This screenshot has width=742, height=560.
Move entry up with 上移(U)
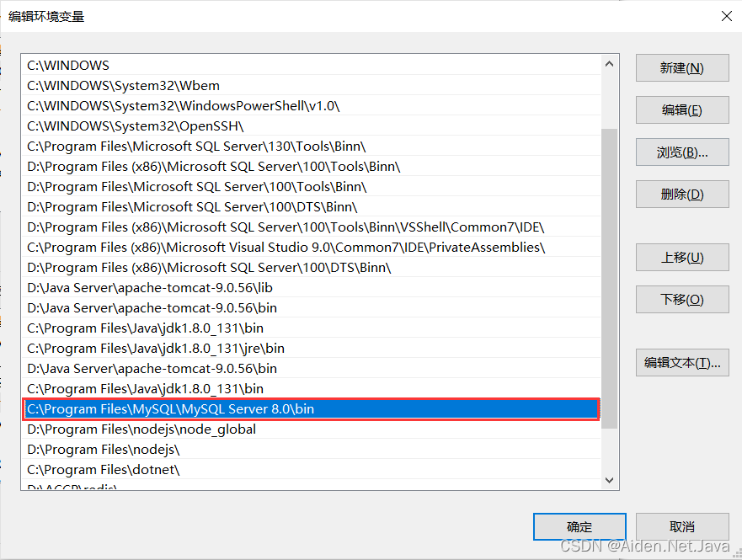pyautogui.click(x=682, y=258)
